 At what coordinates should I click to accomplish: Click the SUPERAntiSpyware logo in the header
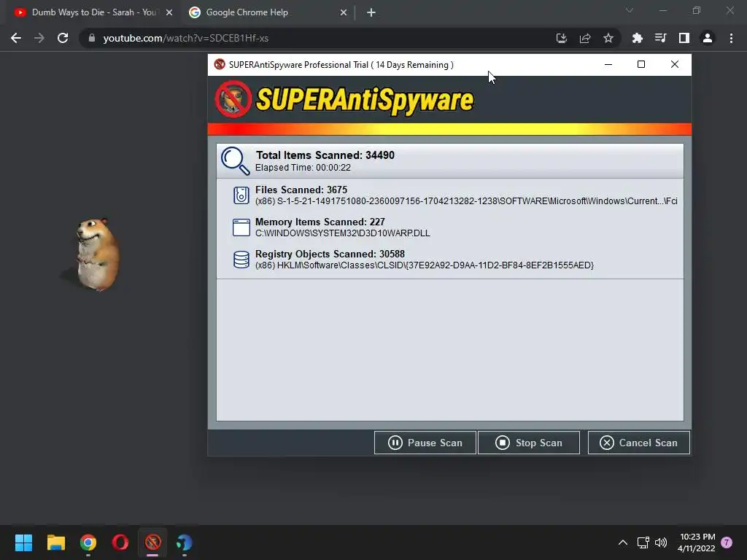(344, 99)
